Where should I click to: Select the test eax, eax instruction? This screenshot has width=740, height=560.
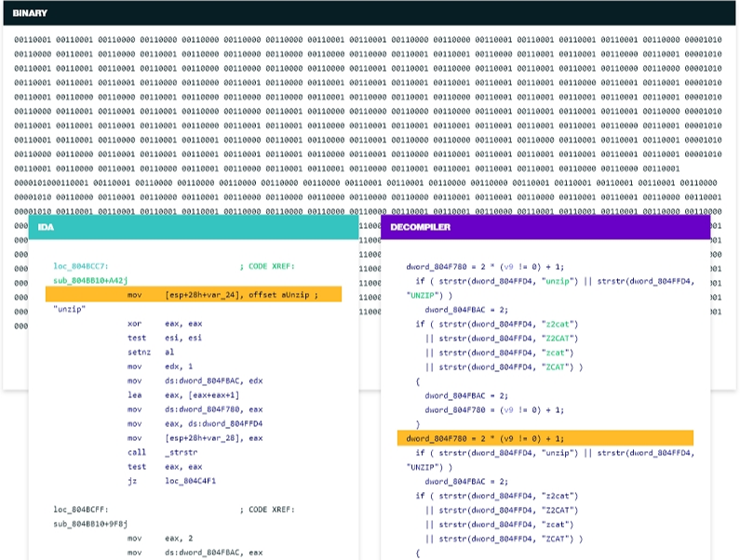tap(165, 467)
